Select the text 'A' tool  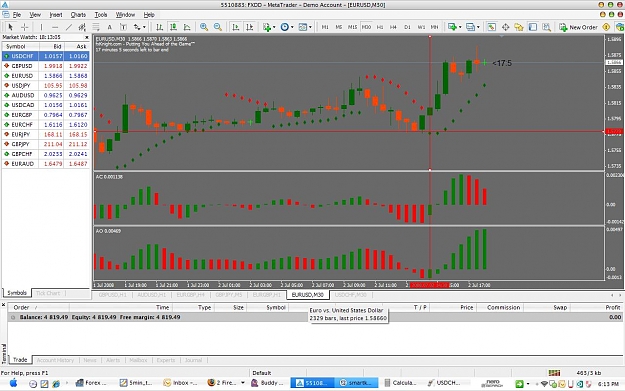110,27
